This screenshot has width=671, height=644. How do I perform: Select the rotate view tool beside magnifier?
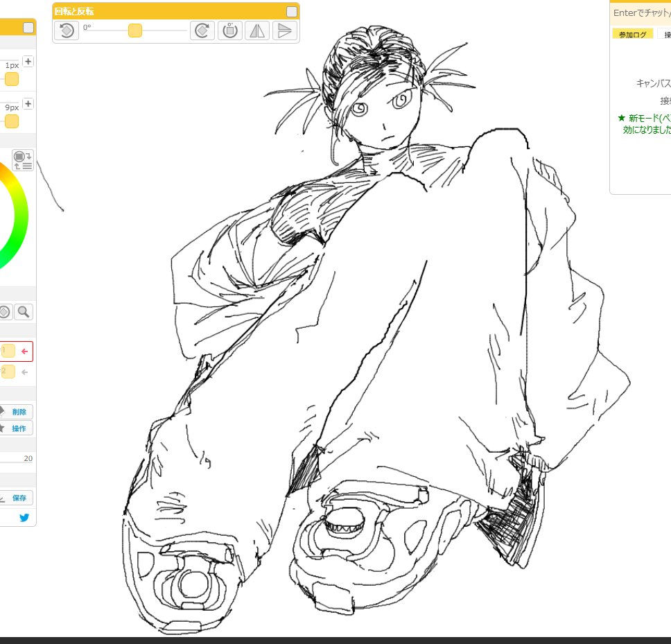coord(4,312)
